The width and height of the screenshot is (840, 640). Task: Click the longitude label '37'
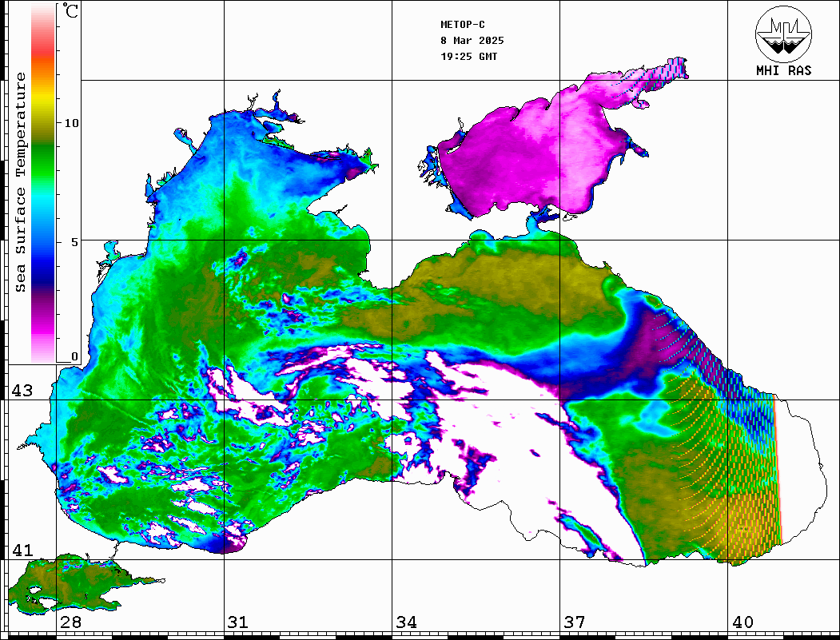pyautogui.click(x=575, y=622)
